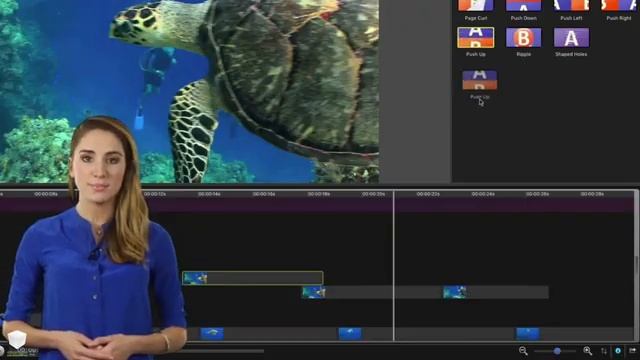Click the 00:00:16s mark on the ruler
This screenshot has height=360, width=640.
[264, 194]
